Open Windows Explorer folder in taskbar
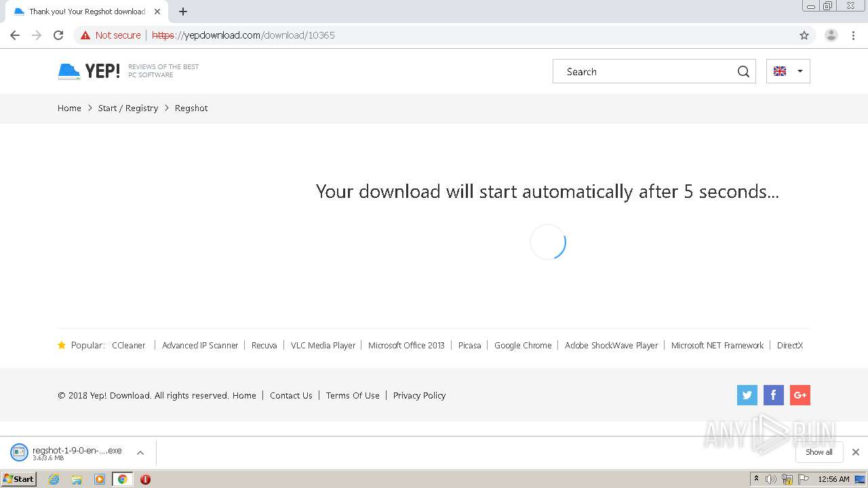Screen dimensions: 868x488 pos(77,479)
